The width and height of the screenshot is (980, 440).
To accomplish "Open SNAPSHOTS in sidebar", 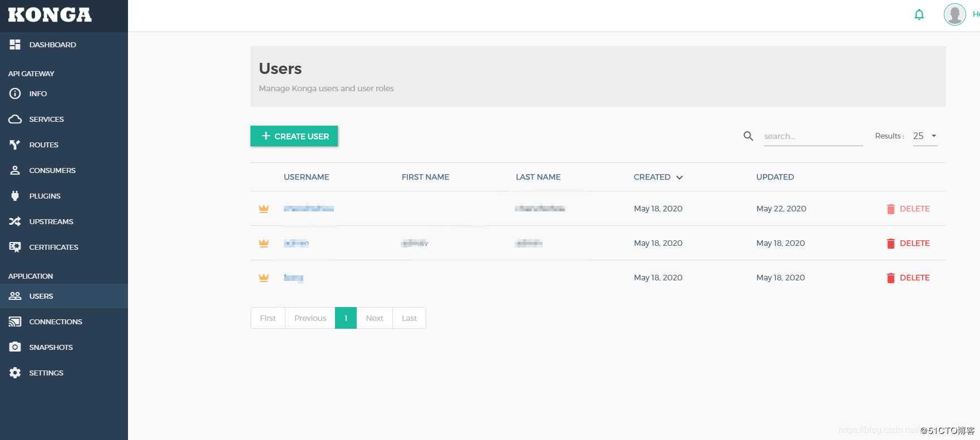I will 64,347.
